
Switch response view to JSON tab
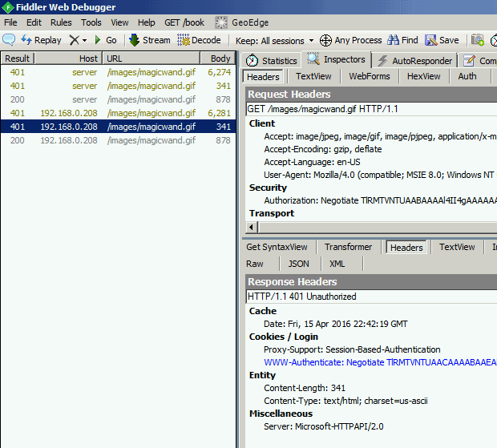[298, 264]
